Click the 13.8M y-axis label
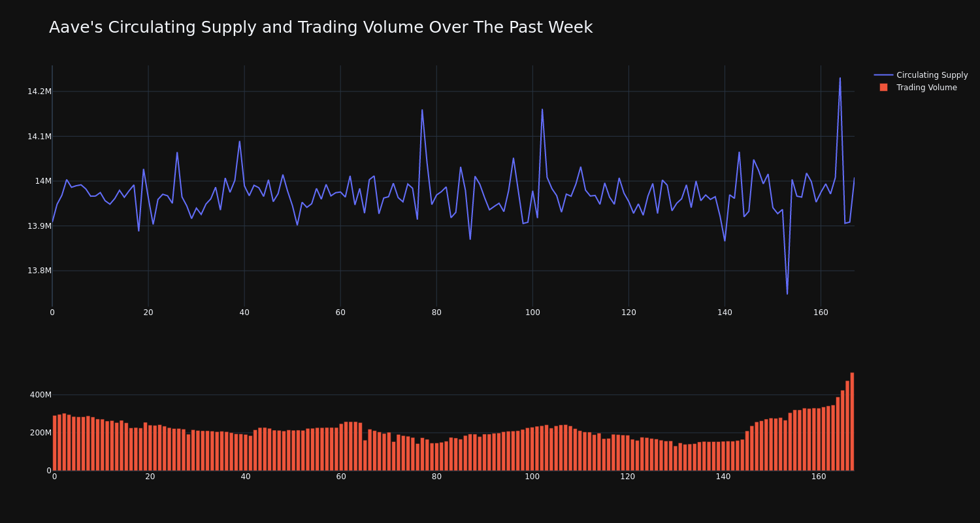 (39, 271)
